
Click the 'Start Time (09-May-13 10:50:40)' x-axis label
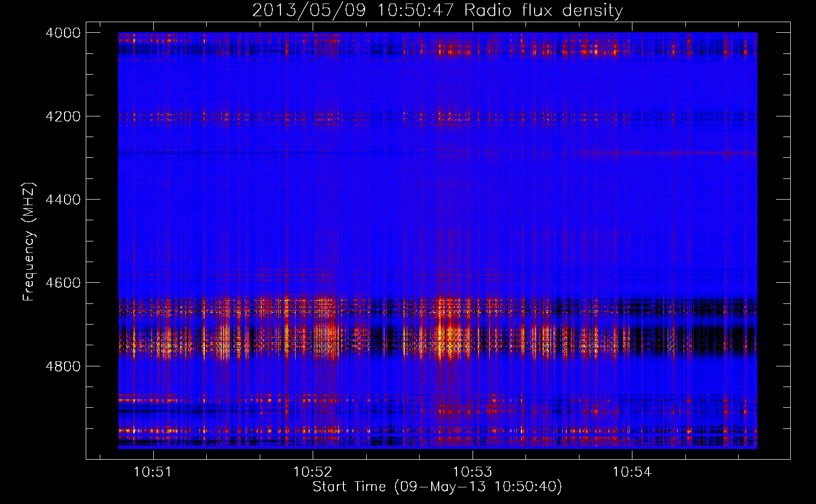click(x=437, y=487)
